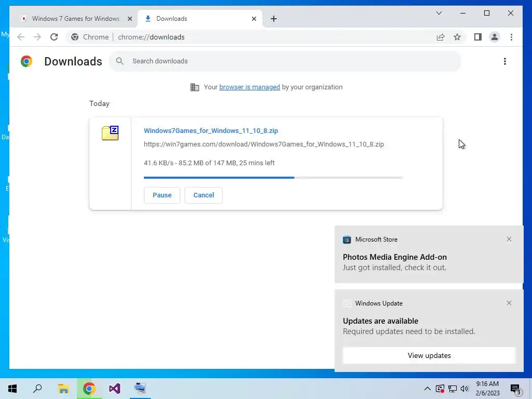Pause the zip file download
The width and height of the screenshot is (532, 399).
[x=162, y=195]
